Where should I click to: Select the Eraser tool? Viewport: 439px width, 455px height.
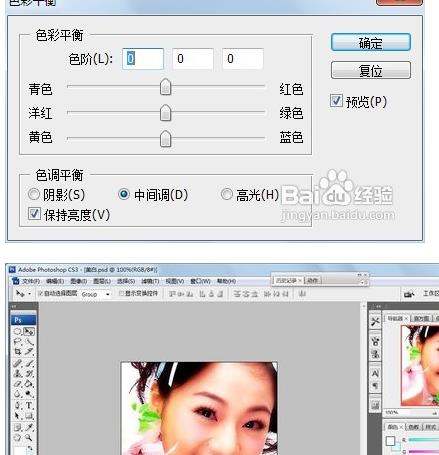(x=18, y=384)
